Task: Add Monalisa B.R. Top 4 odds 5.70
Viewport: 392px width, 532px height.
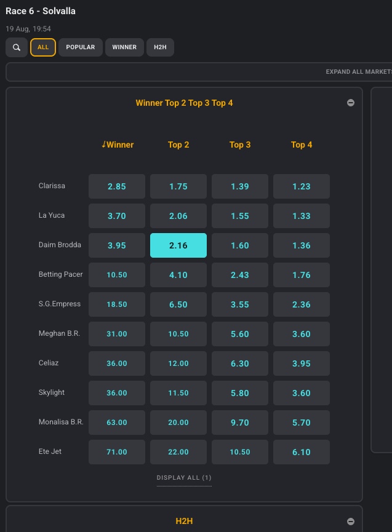Action: click(302, 423)
